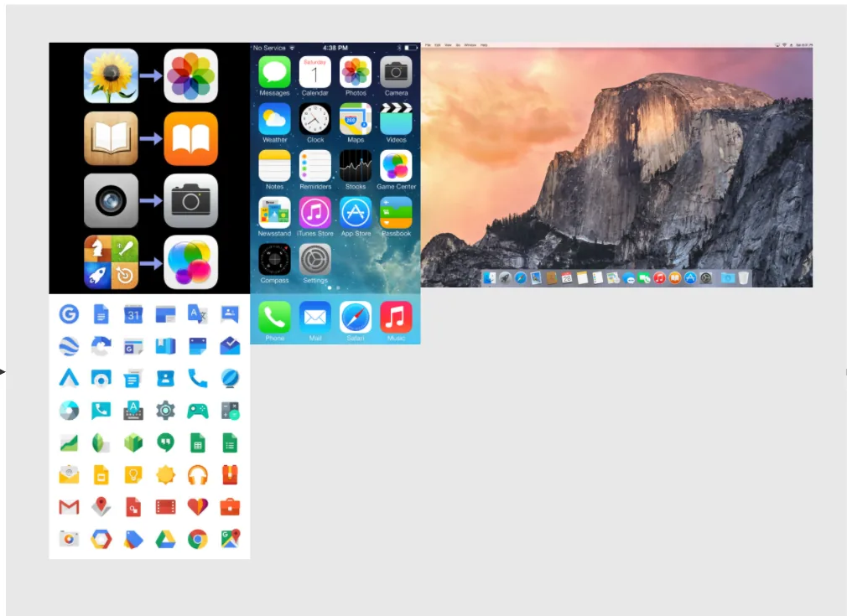The height and width of the screenshot is (616, 847).
Task: Click the Safari compass in Mac dock
Action: [520, 277]
